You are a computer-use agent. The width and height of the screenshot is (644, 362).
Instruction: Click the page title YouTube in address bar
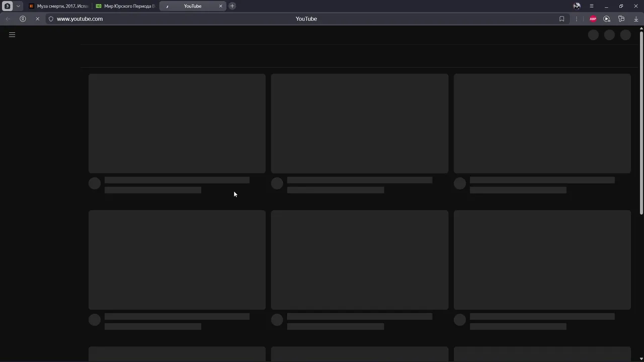click(306, 19)
